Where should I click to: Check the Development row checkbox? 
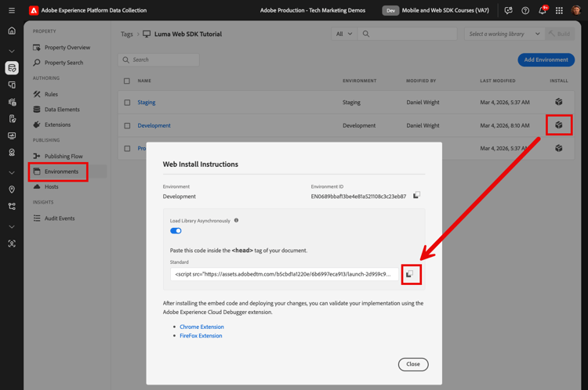point(127,126)
